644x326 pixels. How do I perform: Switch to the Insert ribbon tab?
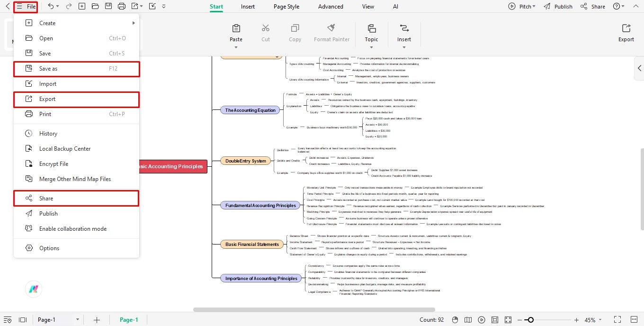[248, 6]
